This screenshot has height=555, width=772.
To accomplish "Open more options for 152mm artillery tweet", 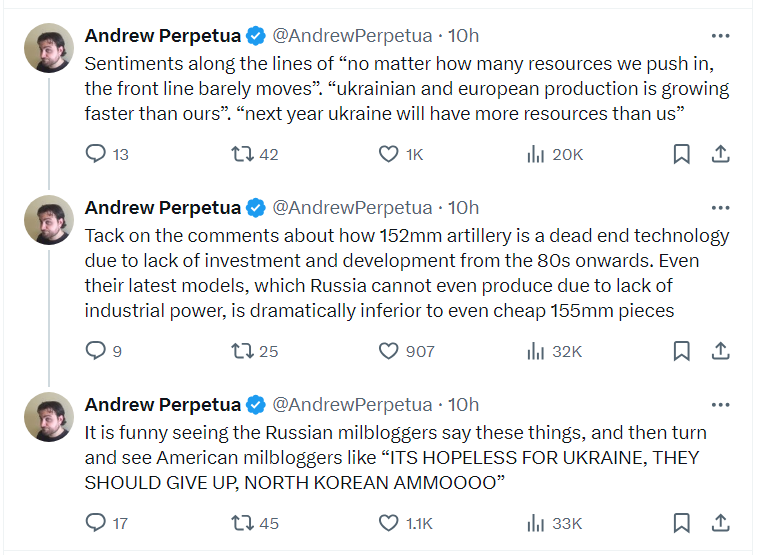I will (x=720, y=208).
